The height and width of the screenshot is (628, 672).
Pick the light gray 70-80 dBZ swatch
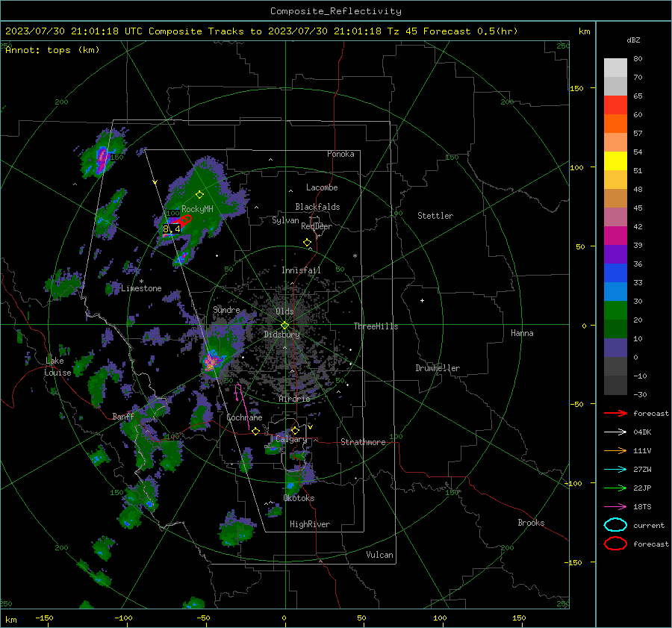pos(615,67)
